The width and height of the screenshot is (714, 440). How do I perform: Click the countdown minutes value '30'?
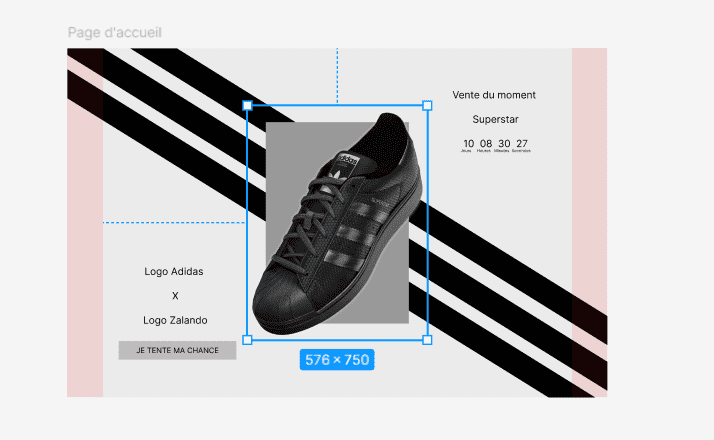[x=504, y=143]
